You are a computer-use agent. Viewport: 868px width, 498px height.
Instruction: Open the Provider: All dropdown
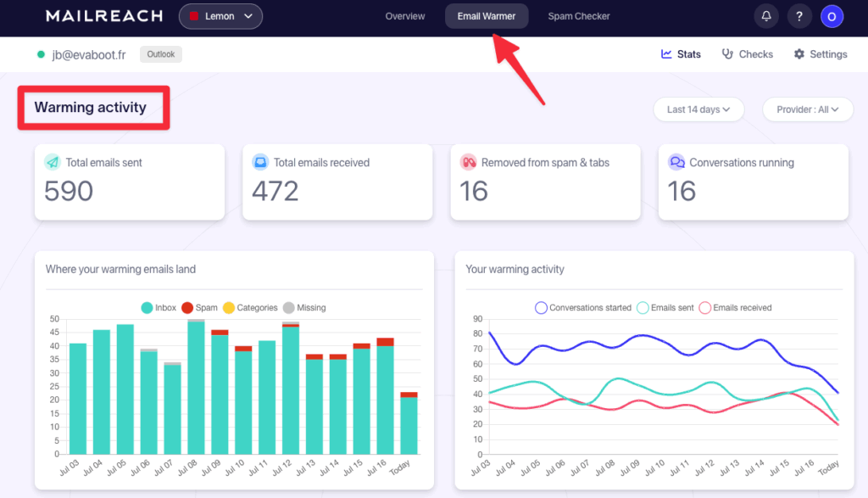[808, 109]
